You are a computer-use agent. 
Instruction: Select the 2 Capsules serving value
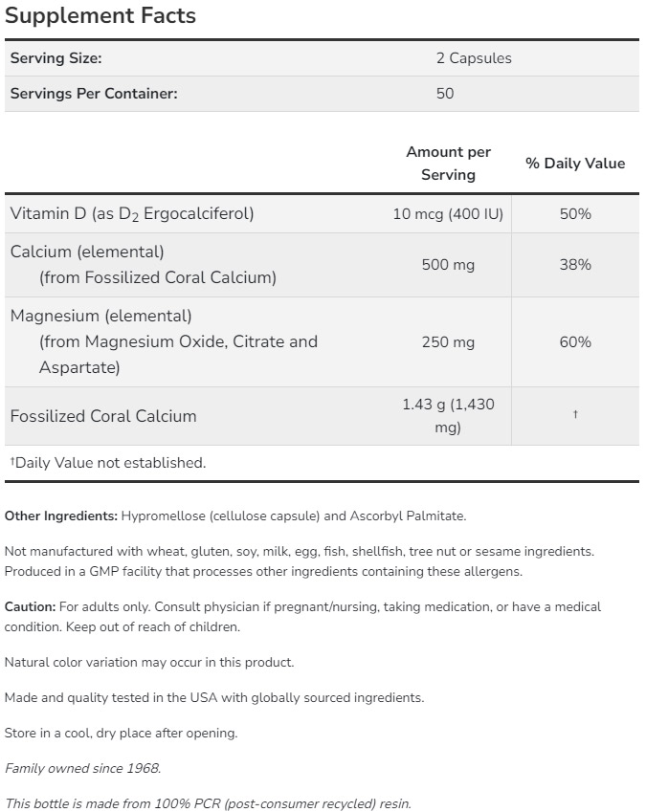coord(474,58)
